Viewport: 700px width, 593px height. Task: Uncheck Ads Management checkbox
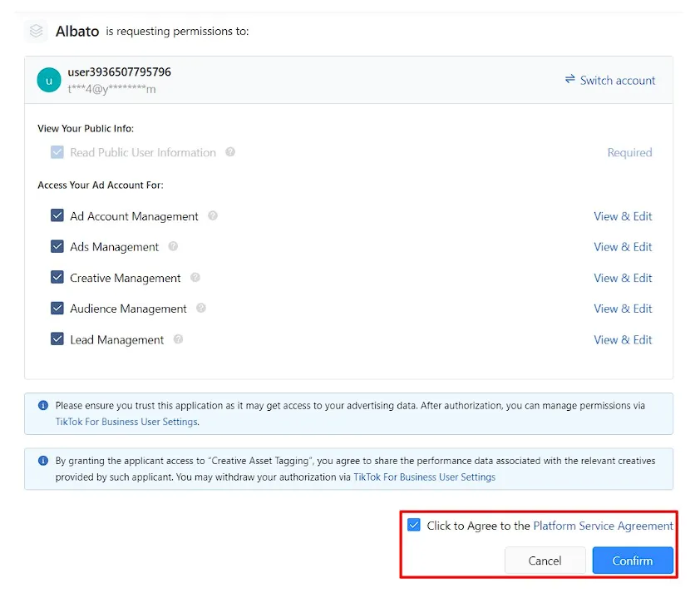[x=57, y=246]
